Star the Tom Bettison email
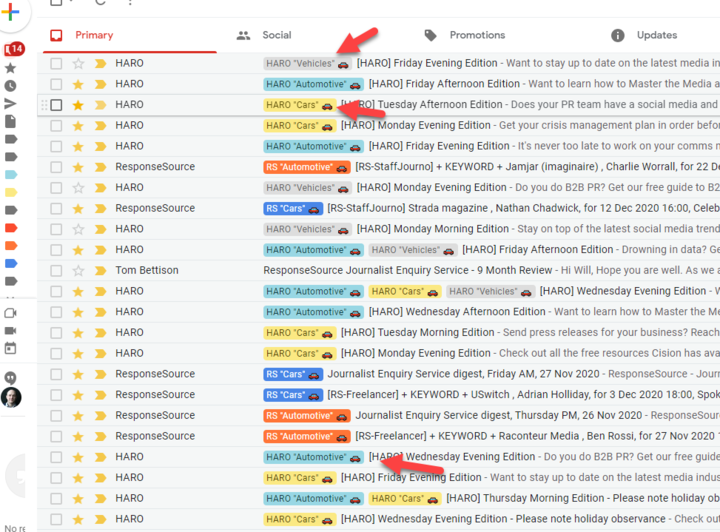The width and height of the screenshot is (720, 532). click(x=79, y=271)
